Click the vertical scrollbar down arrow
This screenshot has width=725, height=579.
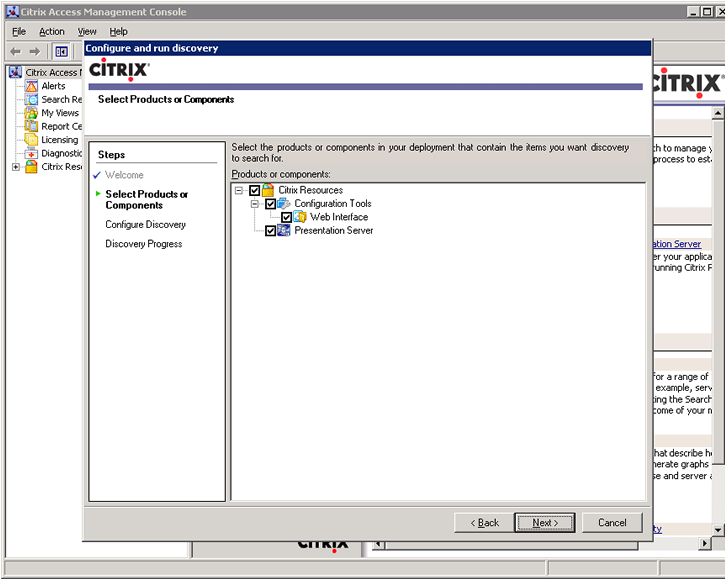(718, 530)
